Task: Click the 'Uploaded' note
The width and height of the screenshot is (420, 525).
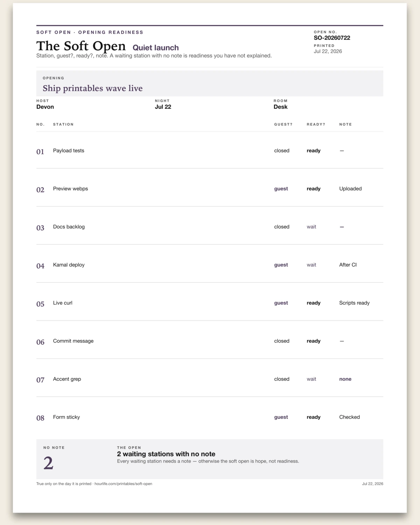Action: point(350,189)
